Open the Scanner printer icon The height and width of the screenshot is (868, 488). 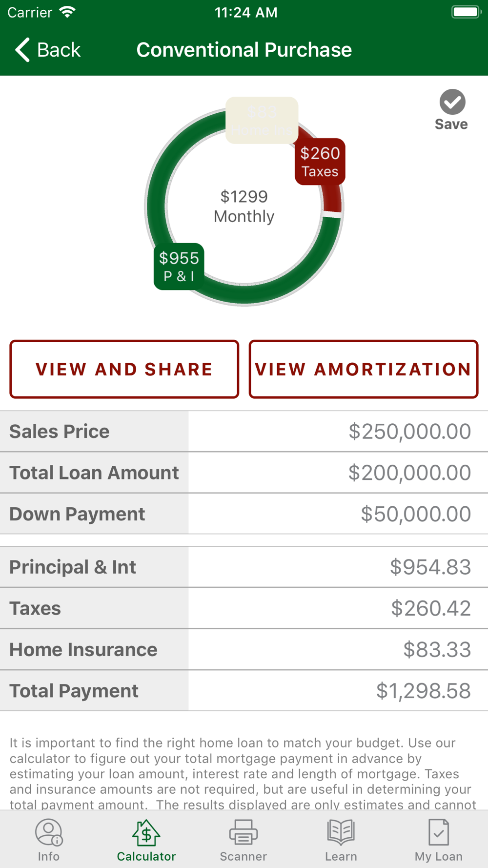243,832
